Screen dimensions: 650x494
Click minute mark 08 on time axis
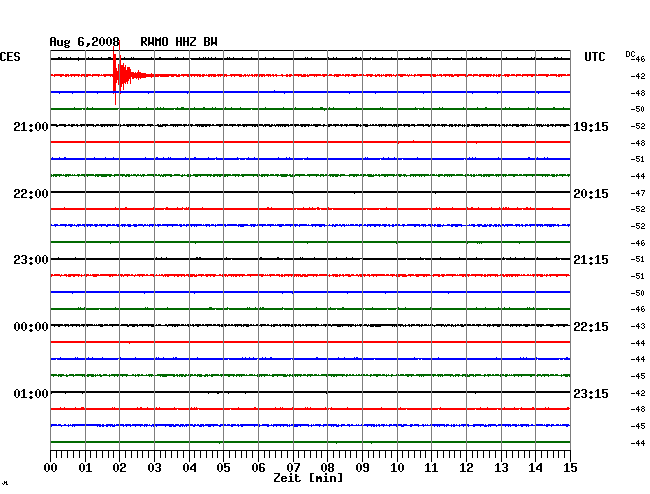pyautogui.click(x=327, y=468)
